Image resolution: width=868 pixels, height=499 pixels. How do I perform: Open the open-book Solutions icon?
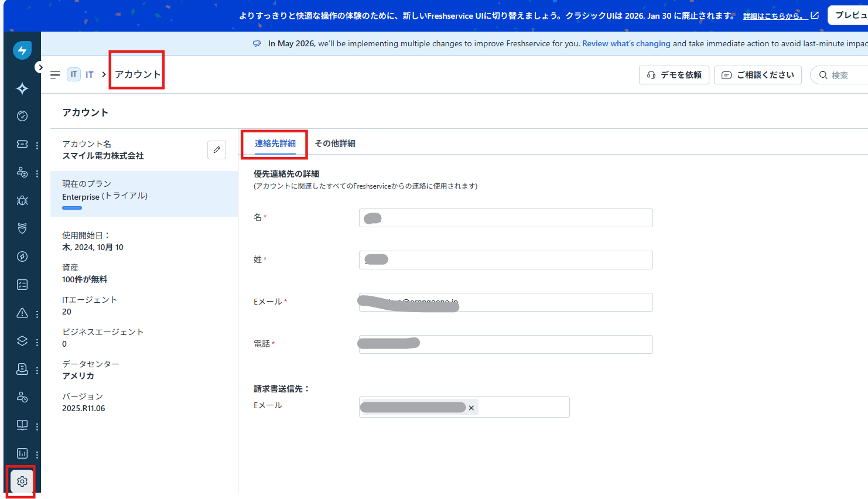coord(22,425)
